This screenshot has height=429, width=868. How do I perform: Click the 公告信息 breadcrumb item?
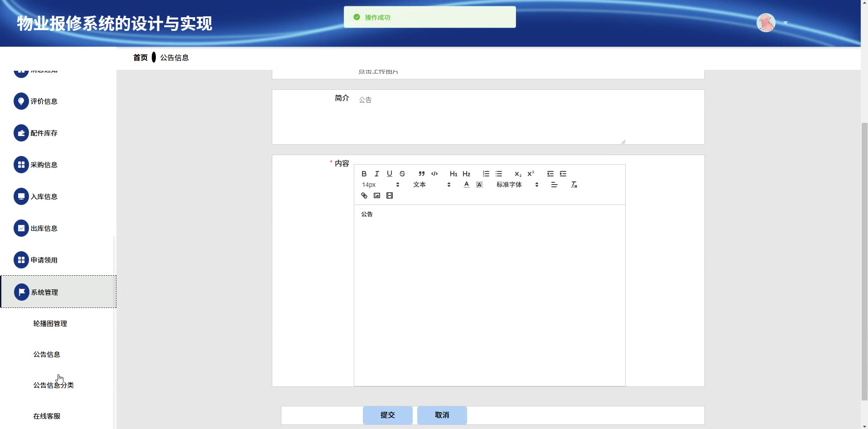pos(174,58)
